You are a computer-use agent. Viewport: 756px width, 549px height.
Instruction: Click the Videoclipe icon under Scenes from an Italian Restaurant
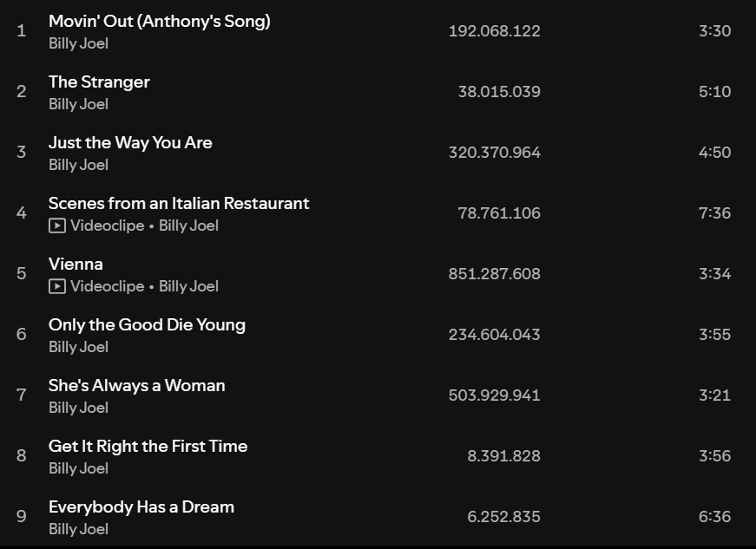(x=57, y=225)
